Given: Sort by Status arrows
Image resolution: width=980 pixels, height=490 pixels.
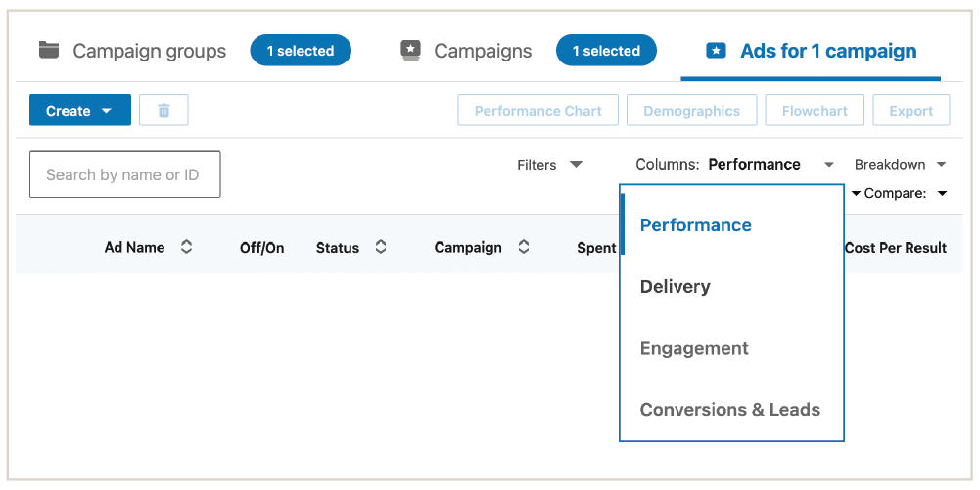Looking at the screenshot, I should coord(381,247).
